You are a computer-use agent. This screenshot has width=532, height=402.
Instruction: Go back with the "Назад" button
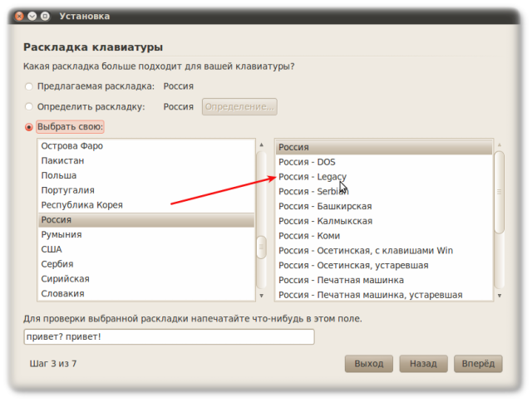423,364
